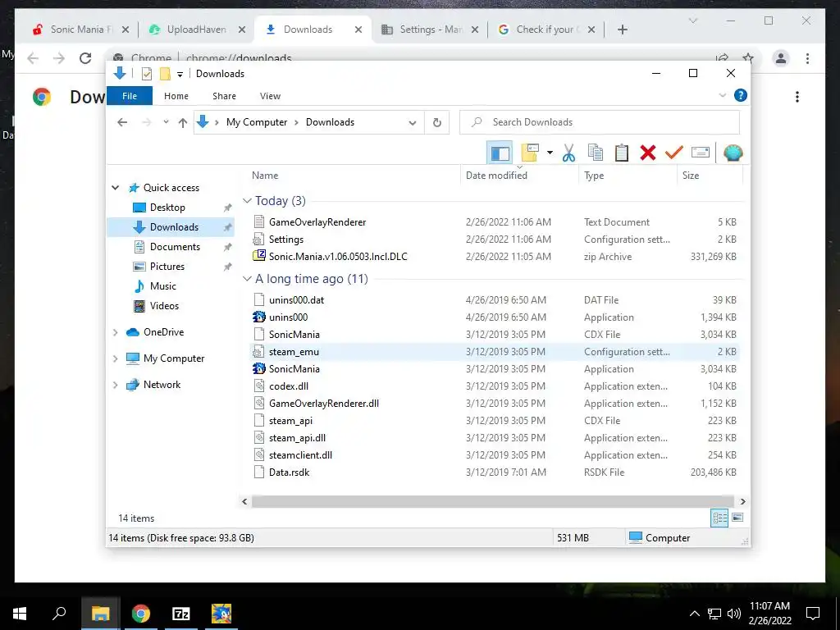Click the new folder icon in title bar
The image size is (840, 630).
pyautogui.click(x=165, y=74)
